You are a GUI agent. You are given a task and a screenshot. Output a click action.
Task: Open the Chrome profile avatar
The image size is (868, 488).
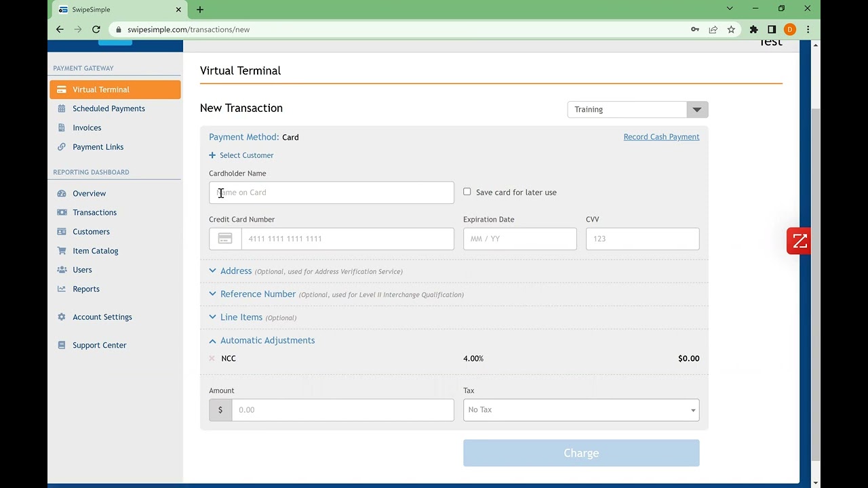(x=789, y=29)
